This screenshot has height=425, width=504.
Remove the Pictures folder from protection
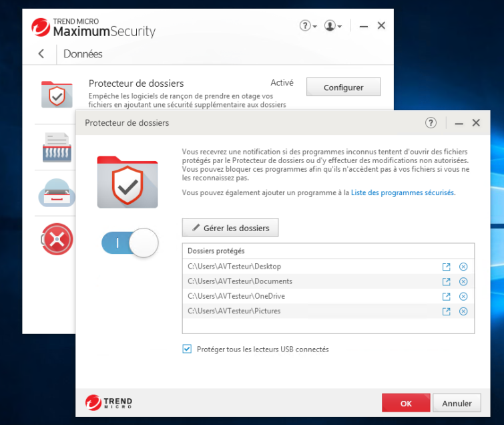[x=463, y=311]
